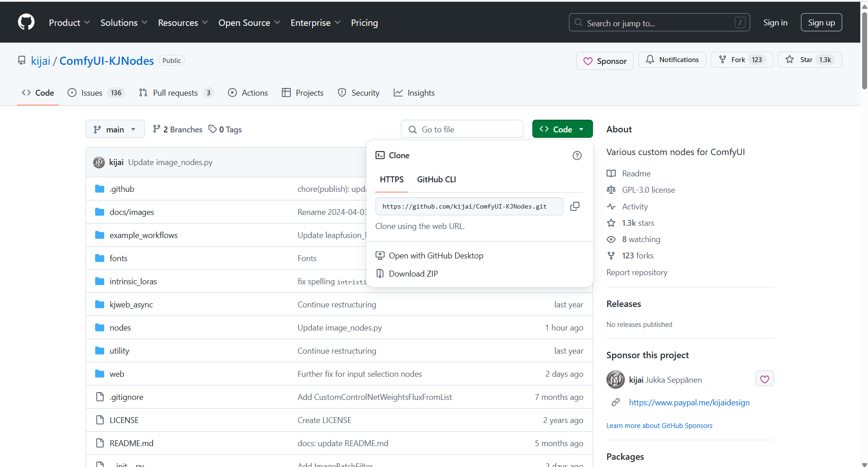Open with GitHub Desktop

pos(435,256)
